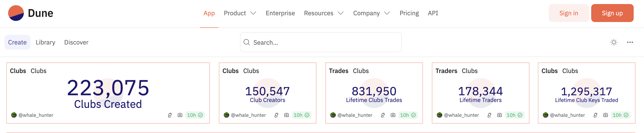
Task: Expand the Product dropdown menu
Action: (240, 13)
